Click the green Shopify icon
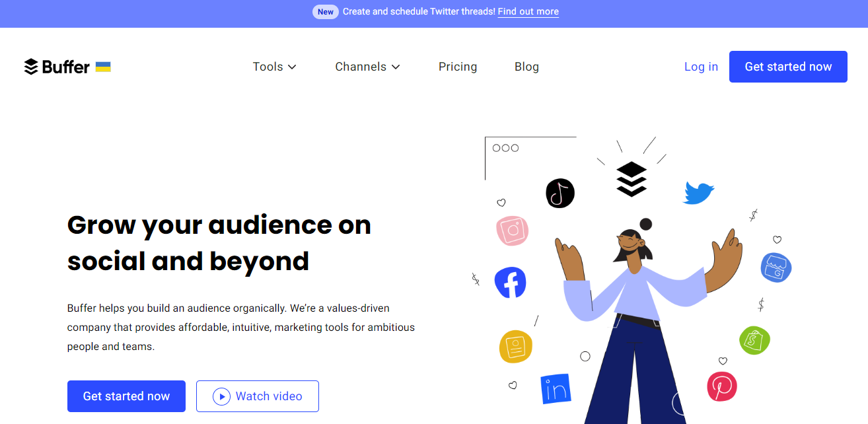This screenshot has width=868, height=424. 754,340
